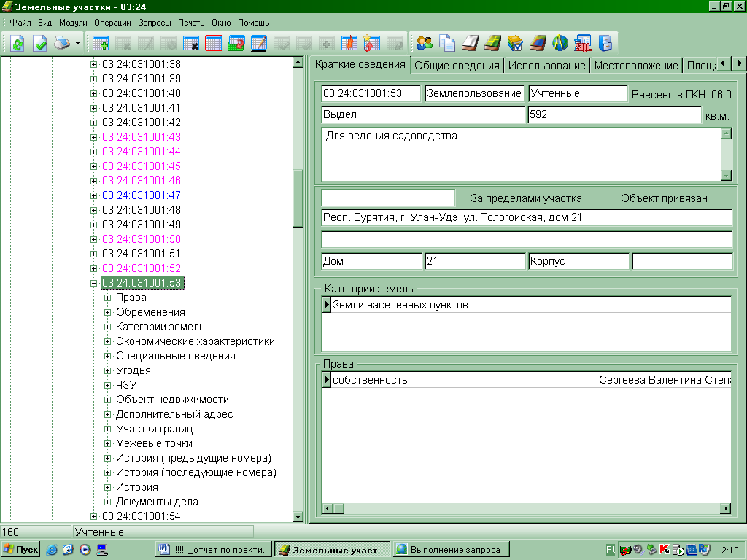The height and width of the screenshot is (560, 747).
Task: Click the add record table icon
Action: pyautogui.click(x=101, y=44)
